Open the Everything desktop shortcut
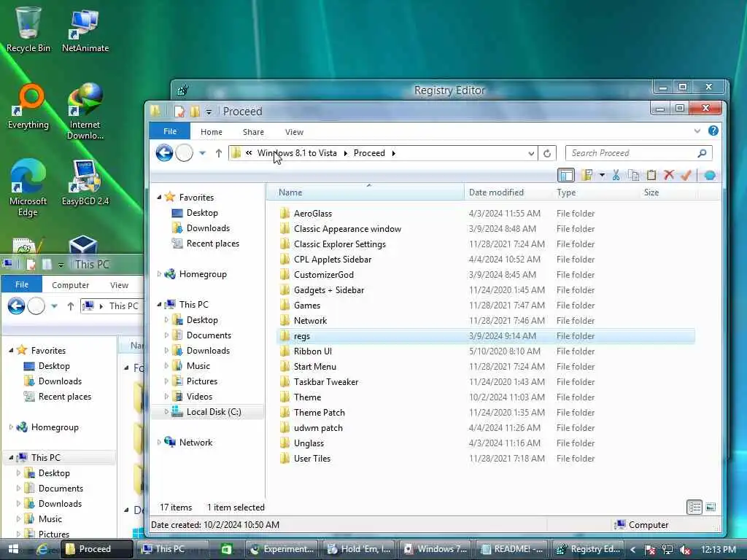 tap(28, 106)
